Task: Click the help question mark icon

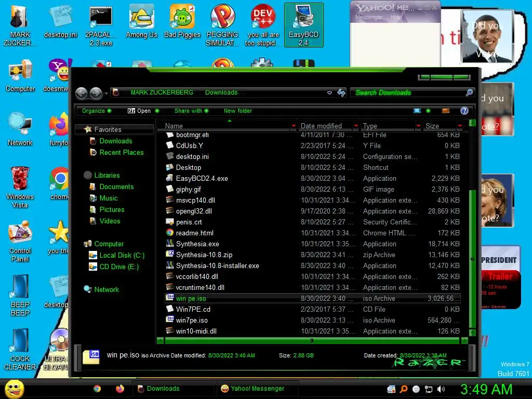Action: click(464, 111)
